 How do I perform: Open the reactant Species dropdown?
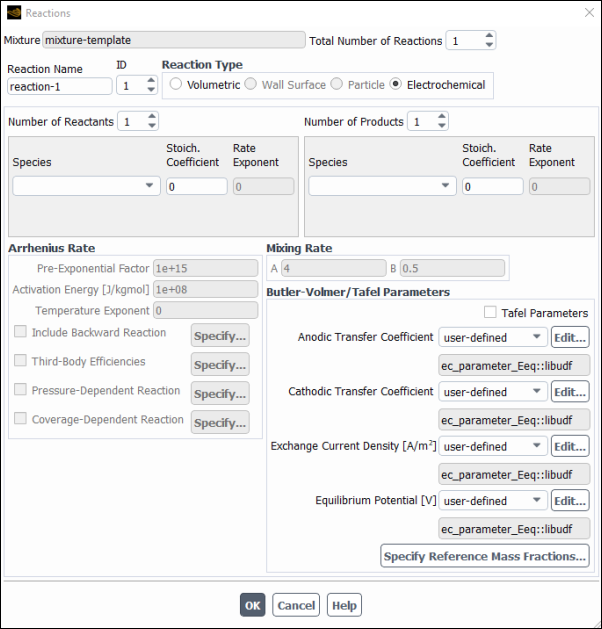[86, 186]
